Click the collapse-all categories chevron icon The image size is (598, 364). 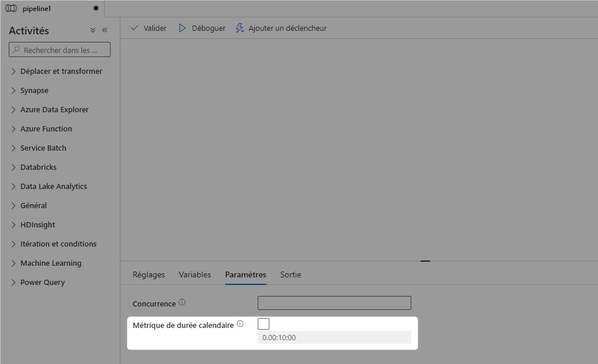(x=92, y=30)
